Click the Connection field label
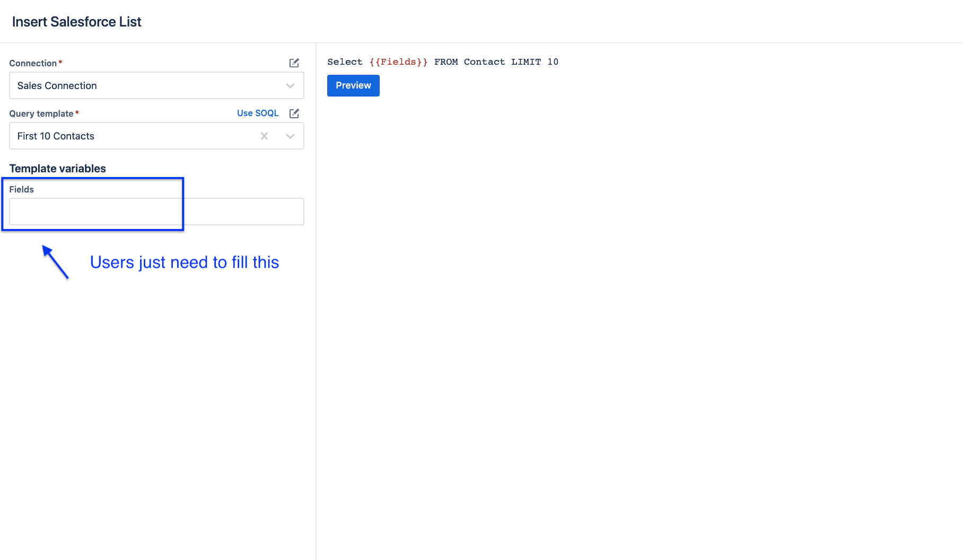The image size is (963, 560). coord(33,63)
